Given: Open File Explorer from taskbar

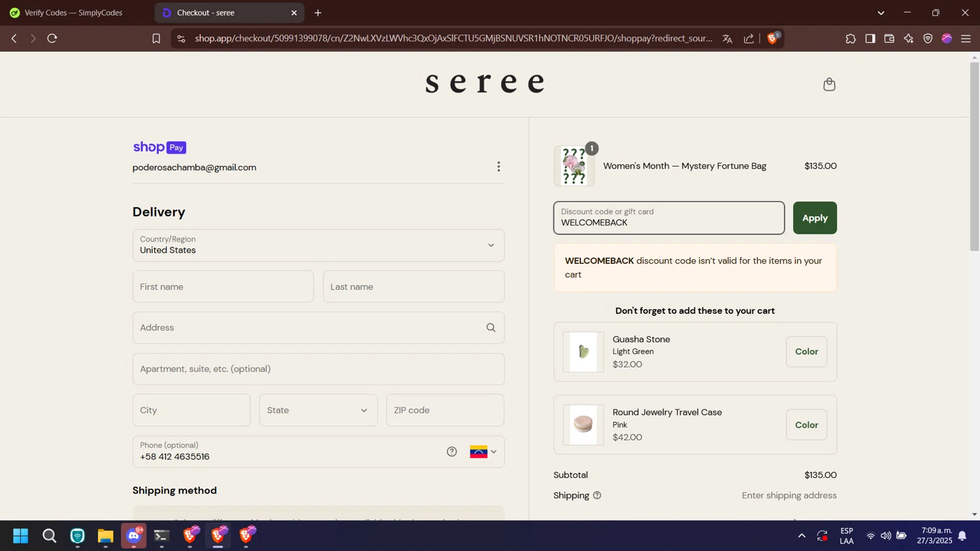Looking at the screenshot, I should coord(106,536).
